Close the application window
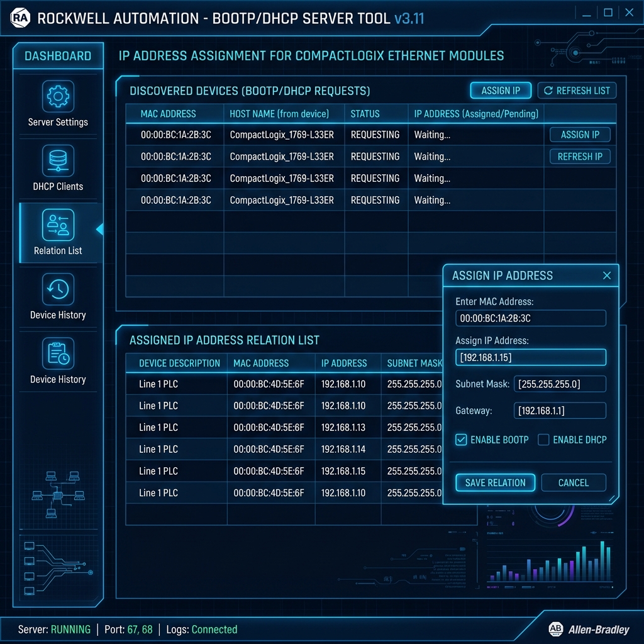 click(x=629, y=13)
